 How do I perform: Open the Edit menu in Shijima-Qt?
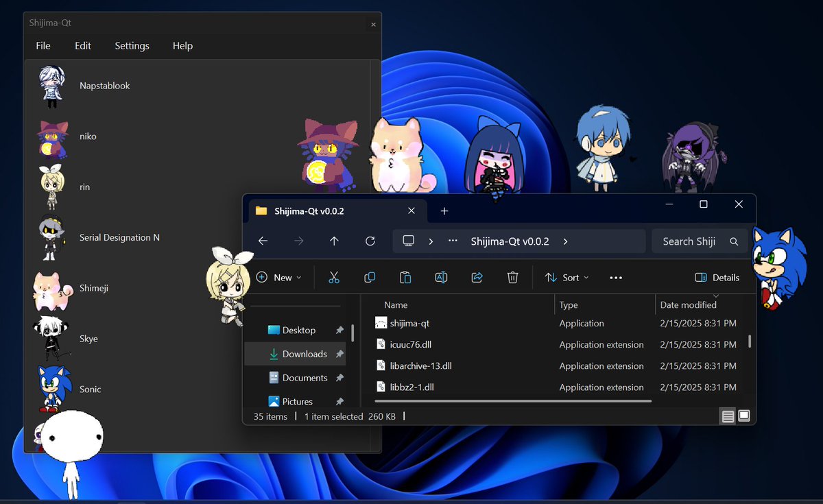[83, 46]
